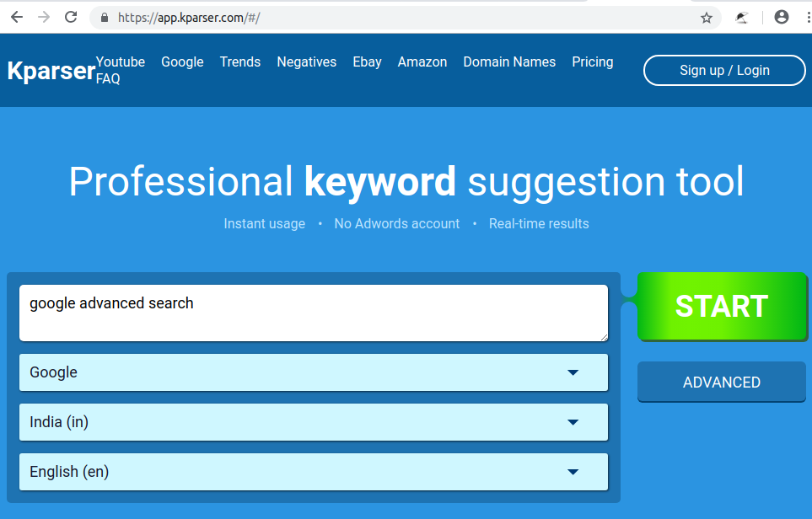Open the Pricing page link
This screenshot has height=519, width=812.
pyautogui.click(x=592, y=62)
